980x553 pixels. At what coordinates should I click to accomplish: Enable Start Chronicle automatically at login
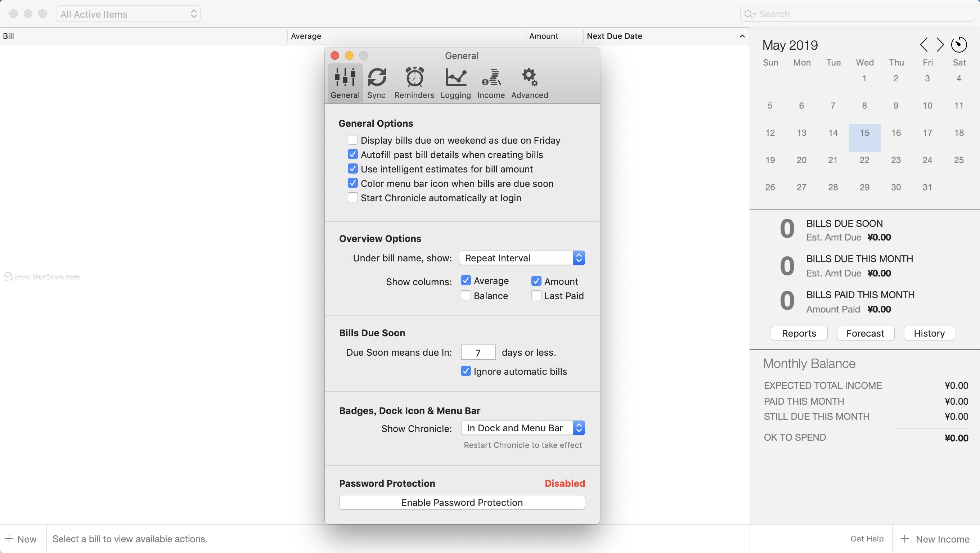pyautogui.click(x=353, y=198)
